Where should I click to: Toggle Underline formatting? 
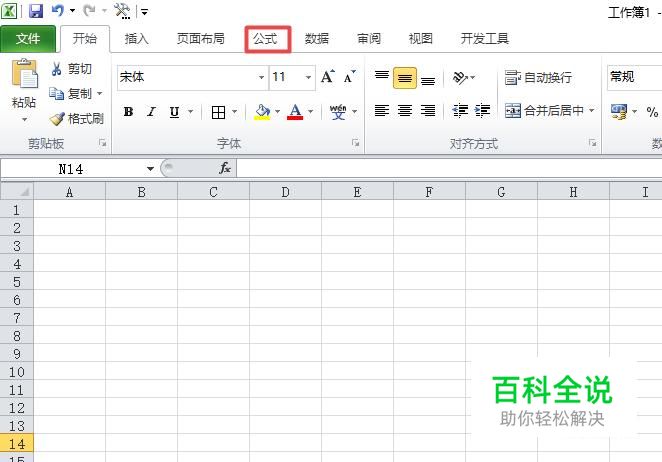[x=174, y=112]
